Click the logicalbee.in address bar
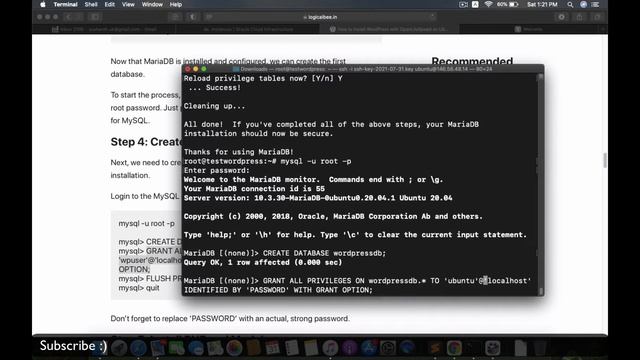 pos(320,17)
